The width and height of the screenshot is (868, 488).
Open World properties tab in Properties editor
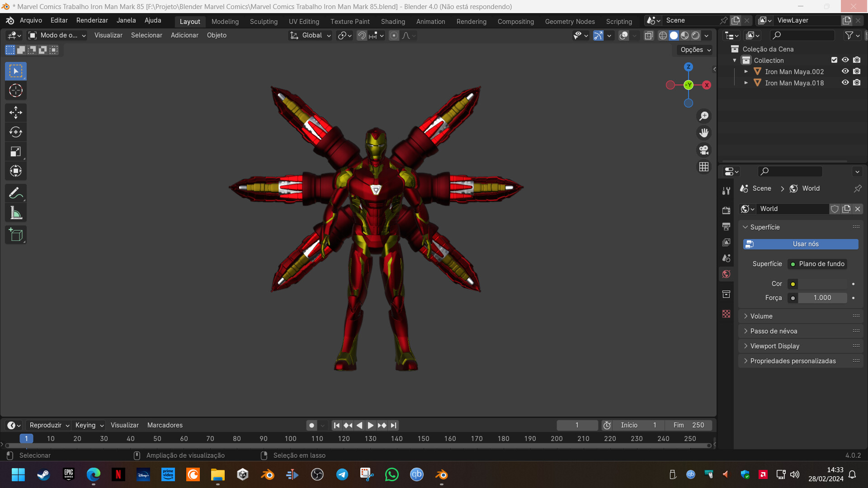click(x=726, y=274)
